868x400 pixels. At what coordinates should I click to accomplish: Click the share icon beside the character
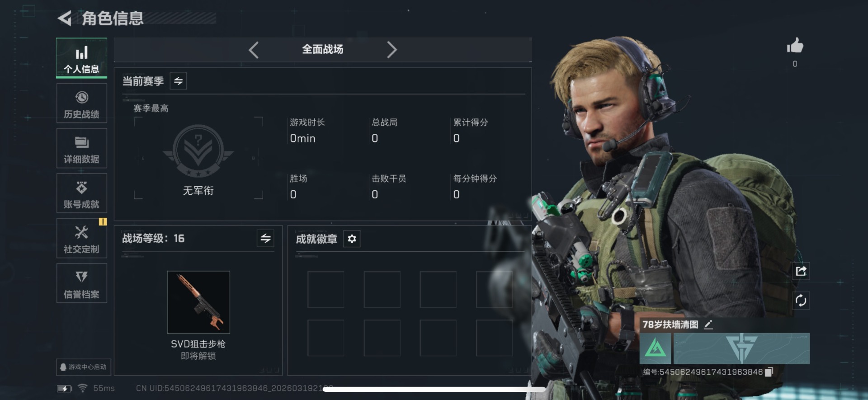point(801,271)
